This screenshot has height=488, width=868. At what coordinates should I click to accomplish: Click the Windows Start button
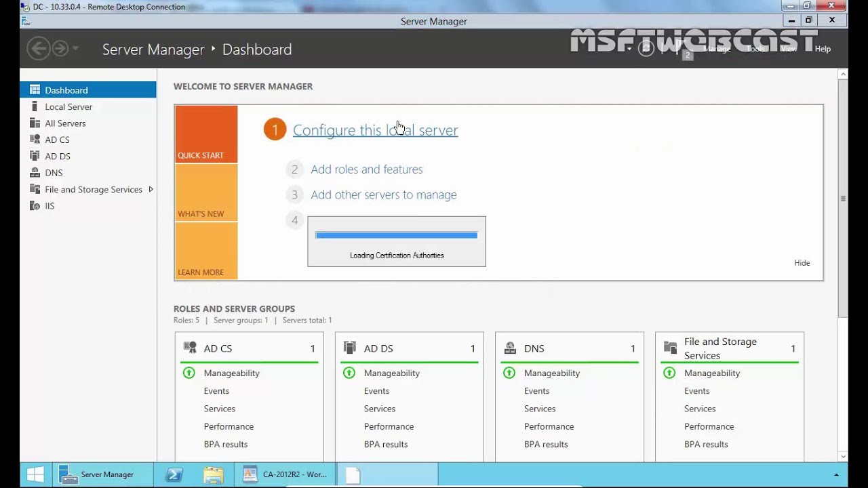tap(35, 474)
